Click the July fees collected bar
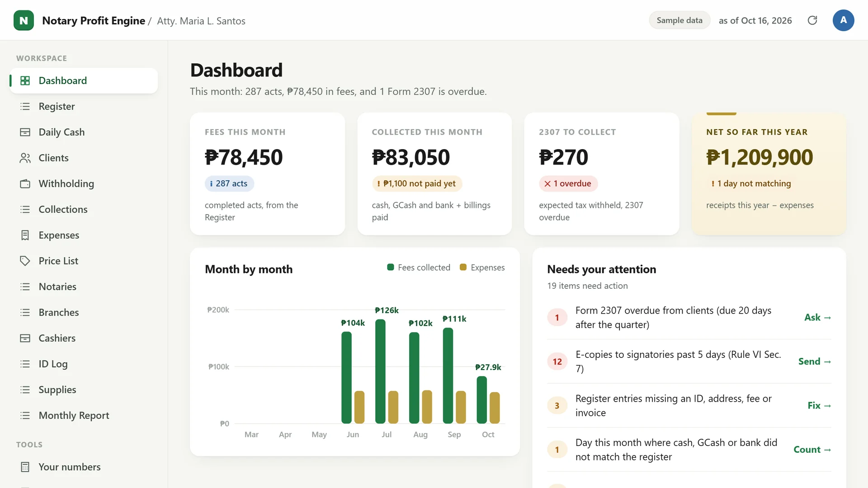868x488 pixels. (x=380, y=371)
